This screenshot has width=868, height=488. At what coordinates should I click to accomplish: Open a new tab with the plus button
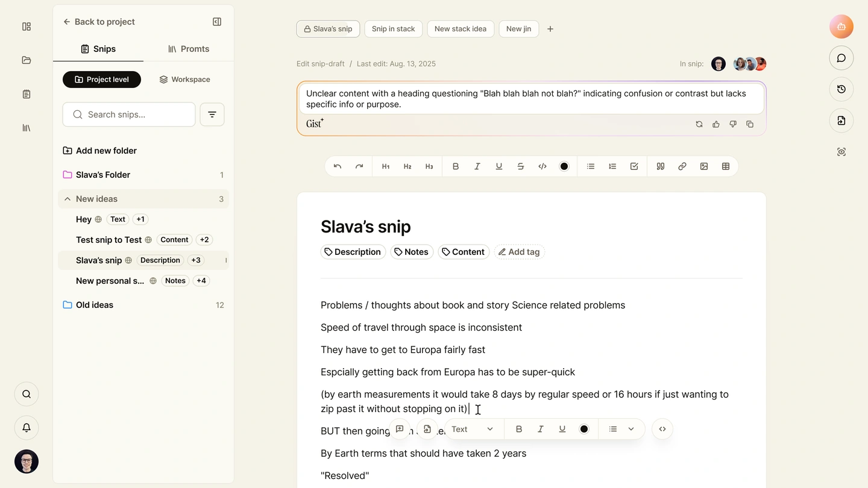[550, 29]
